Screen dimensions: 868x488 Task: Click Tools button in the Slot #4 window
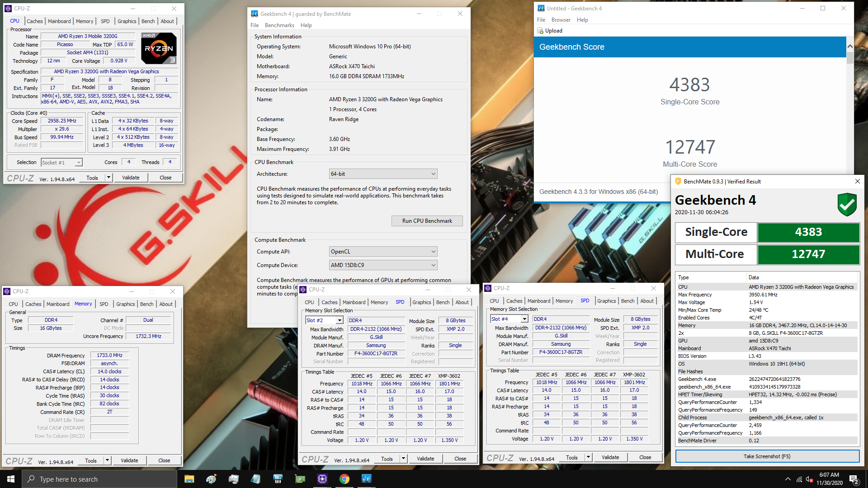tap(571, 458)
